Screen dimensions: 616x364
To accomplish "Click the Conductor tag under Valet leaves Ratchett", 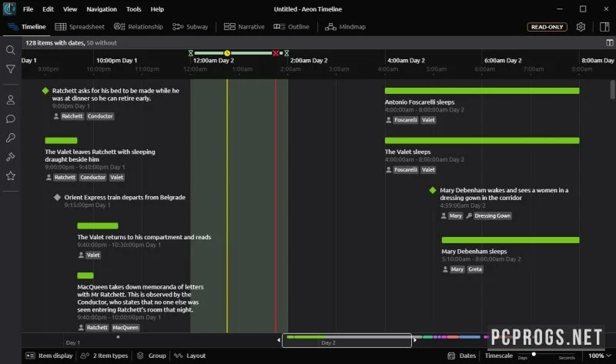I will coord(92,178).
